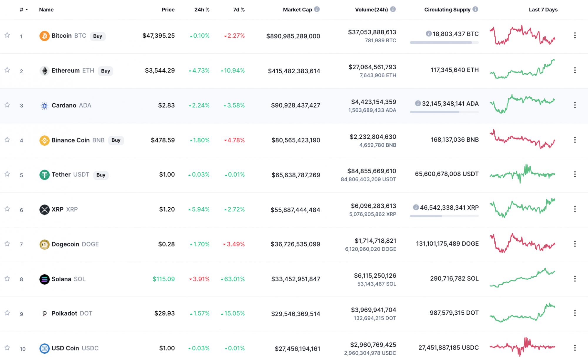Image resolution: width=588 pixels, height=364 pixels.
Task: Sort the table by Price column
Action: tap(168, 9)
